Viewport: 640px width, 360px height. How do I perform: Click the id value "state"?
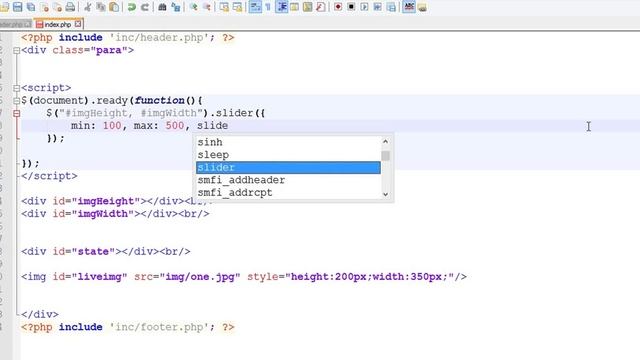click(93, 251)
